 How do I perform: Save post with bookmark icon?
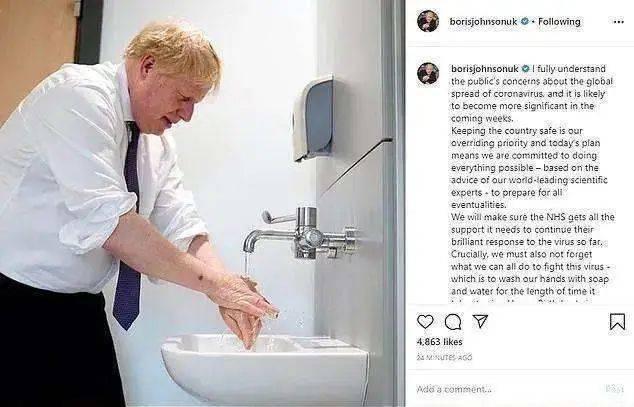[x=617, y=322]
